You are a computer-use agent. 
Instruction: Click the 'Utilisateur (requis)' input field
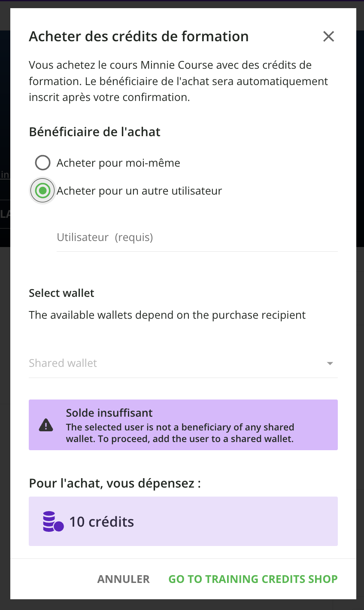coord(197,238)
